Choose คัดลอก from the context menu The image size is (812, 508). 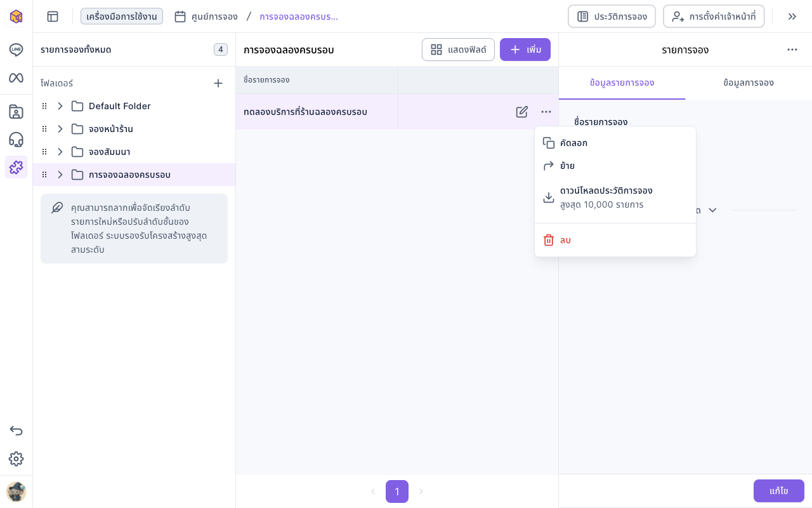615,143
